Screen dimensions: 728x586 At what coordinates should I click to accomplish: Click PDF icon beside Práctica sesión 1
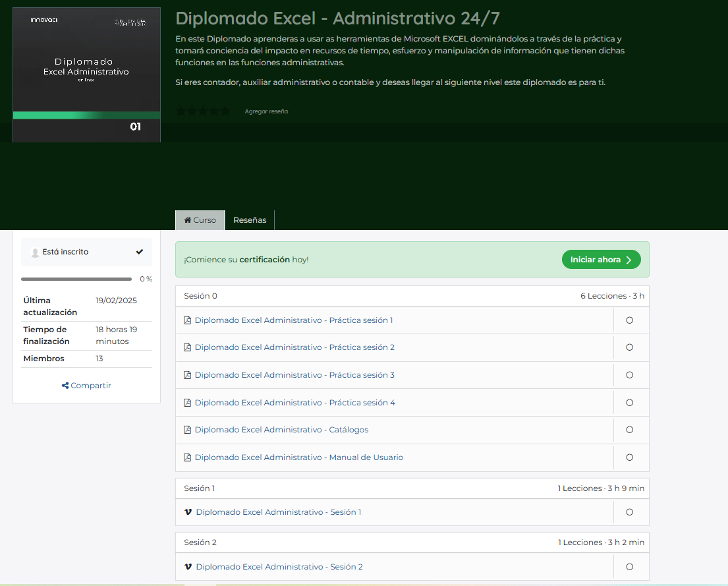coord(188,320)
